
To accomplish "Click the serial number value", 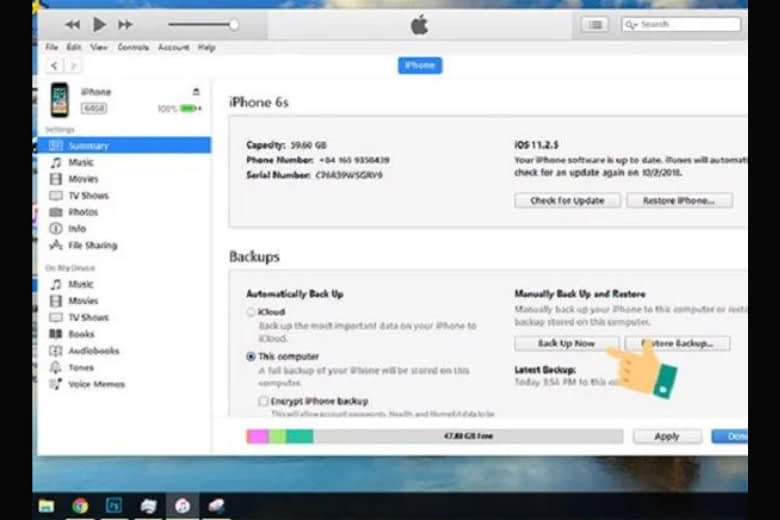I will point(349,175).
